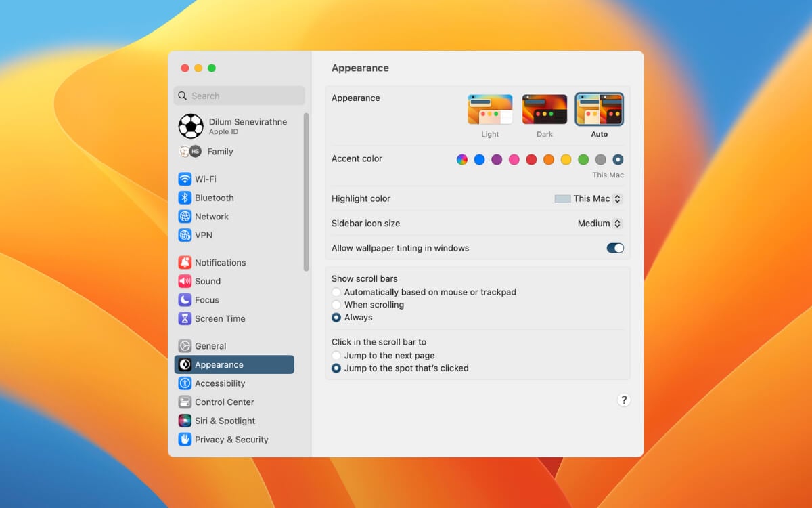This screenshot has height=508, width=812.
Task: Click the Focus moon icon
Action: [x=185, y=300]
